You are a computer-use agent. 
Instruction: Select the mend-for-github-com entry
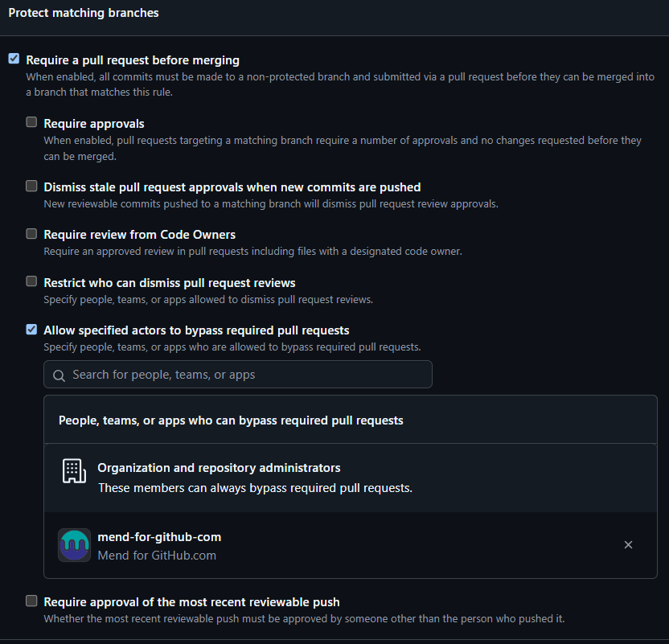(161, 537)
